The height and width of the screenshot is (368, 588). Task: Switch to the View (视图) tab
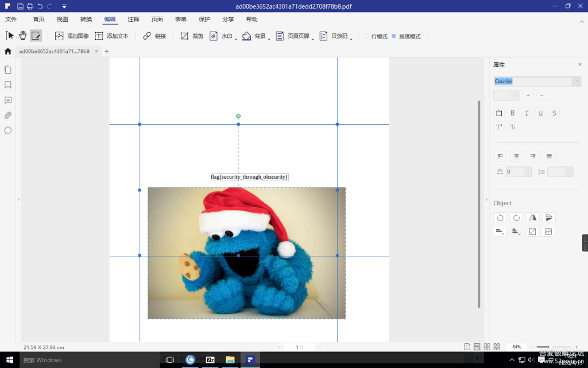point(62,20)
